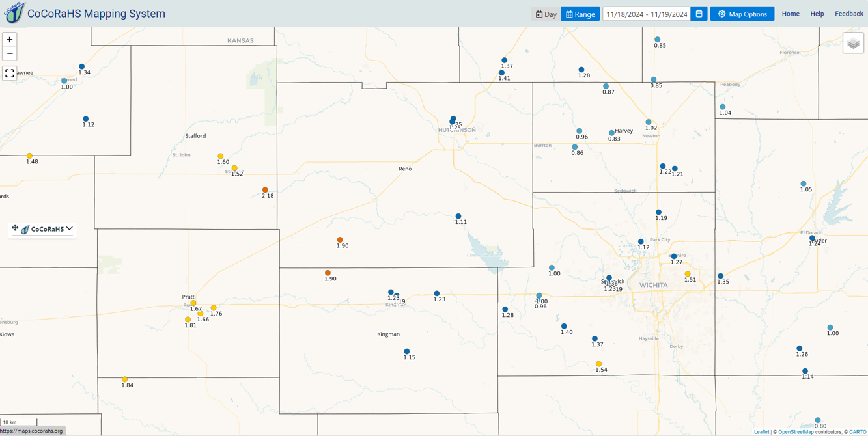Go to the Home page

point(790,13)
